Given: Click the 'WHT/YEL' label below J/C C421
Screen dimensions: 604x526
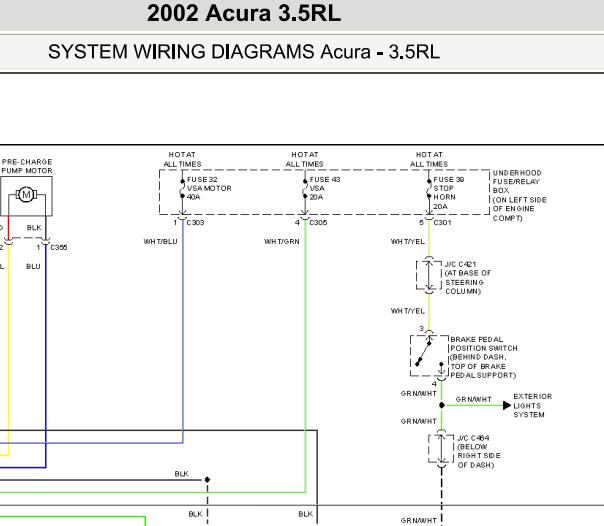Looking at the screenshot, I should pos(408,311).
